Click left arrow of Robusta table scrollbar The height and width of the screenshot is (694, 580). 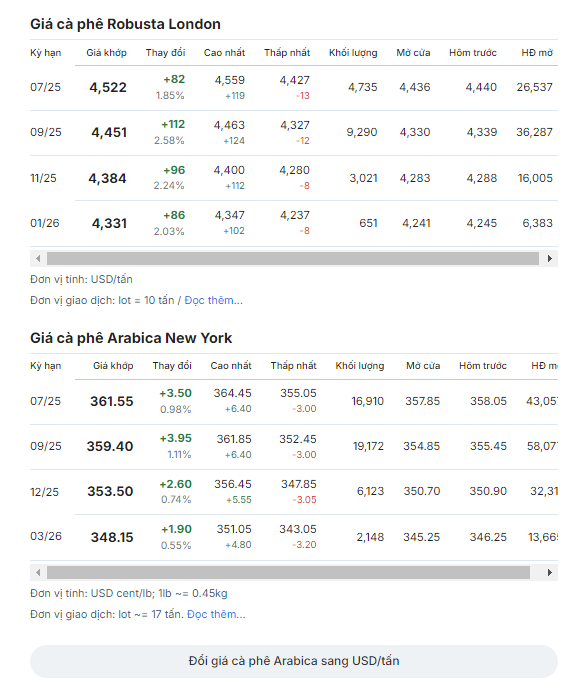(38, 258)
